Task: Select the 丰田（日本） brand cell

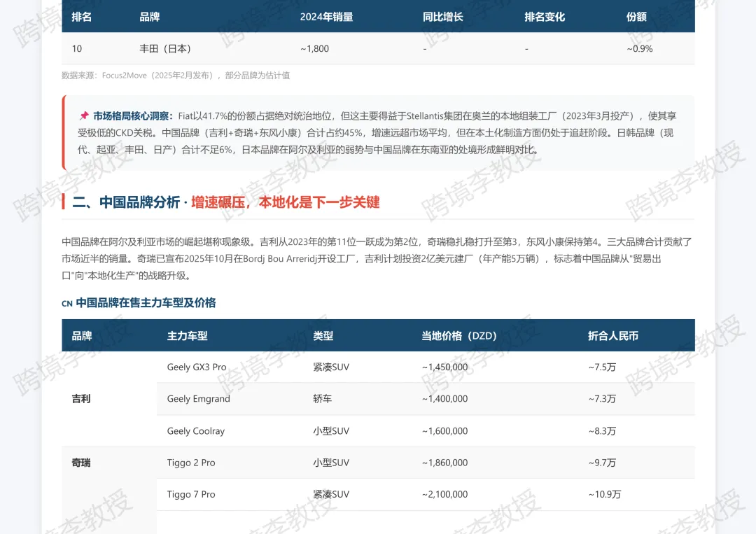Action: click(165, 49)
